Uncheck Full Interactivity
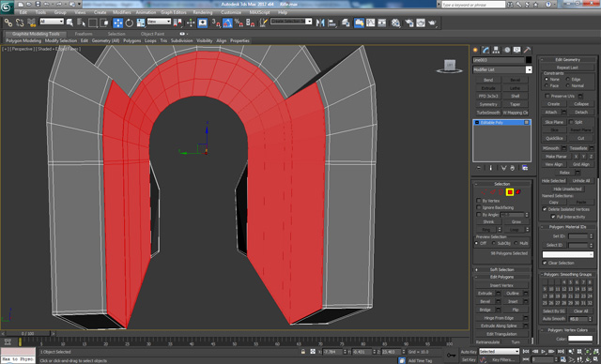This screenshot has height=364, width=601. pos(553,217)
